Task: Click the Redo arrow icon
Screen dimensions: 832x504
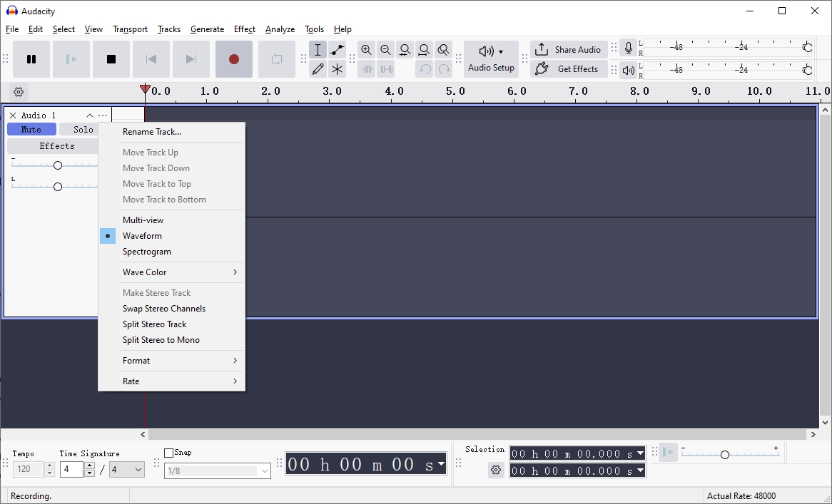Action: coord(444,69)
